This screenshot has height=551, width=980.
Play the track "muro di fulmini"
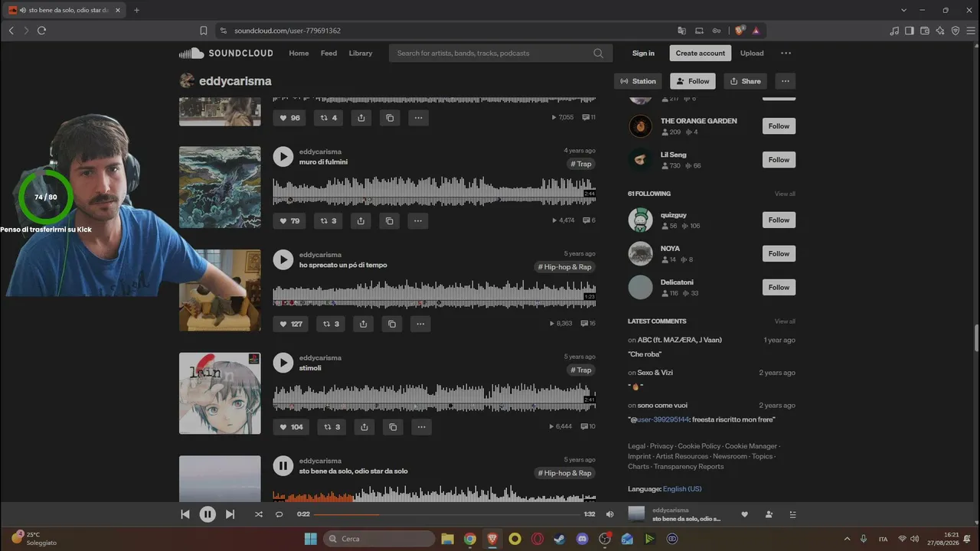tap(283, 157)
